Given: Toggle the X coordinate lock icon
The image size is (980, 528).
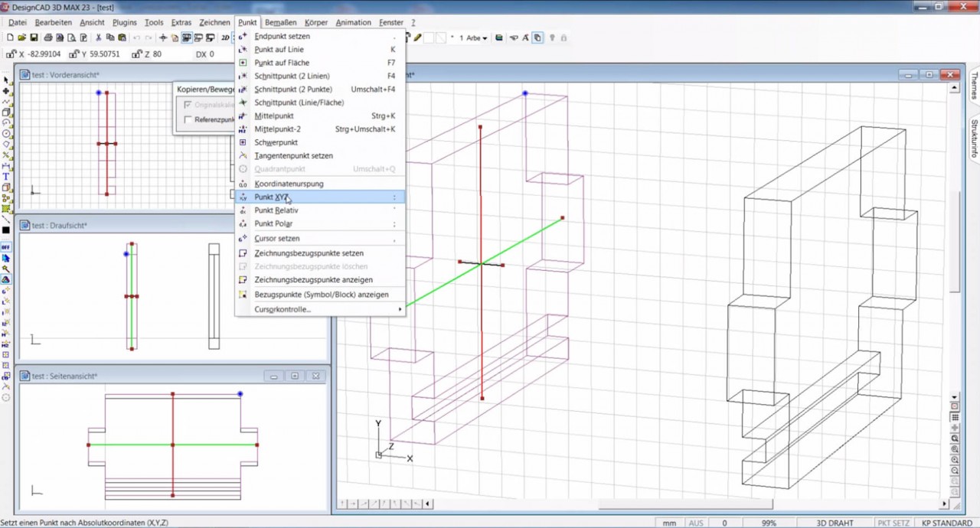Looking at the screenshot, I should click(10, 54).
